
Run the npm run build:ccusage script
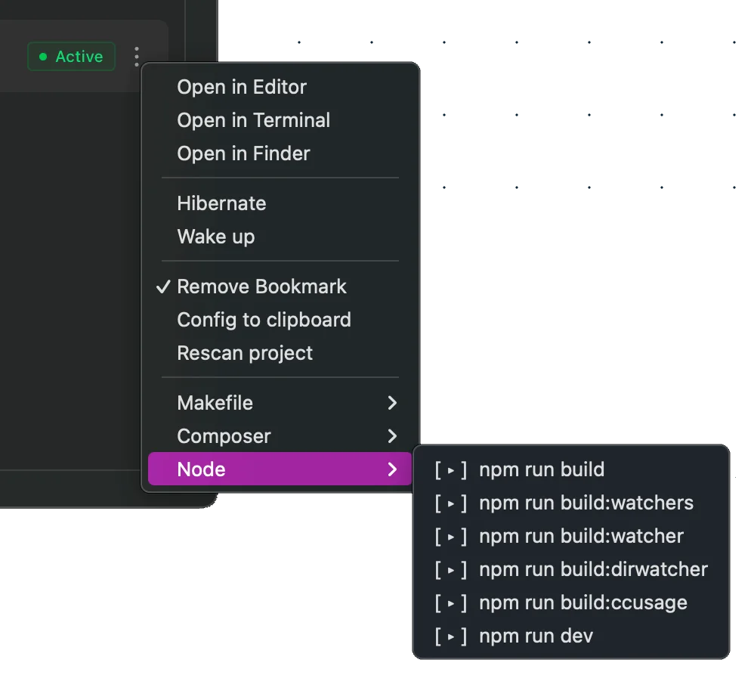(582, 602)
